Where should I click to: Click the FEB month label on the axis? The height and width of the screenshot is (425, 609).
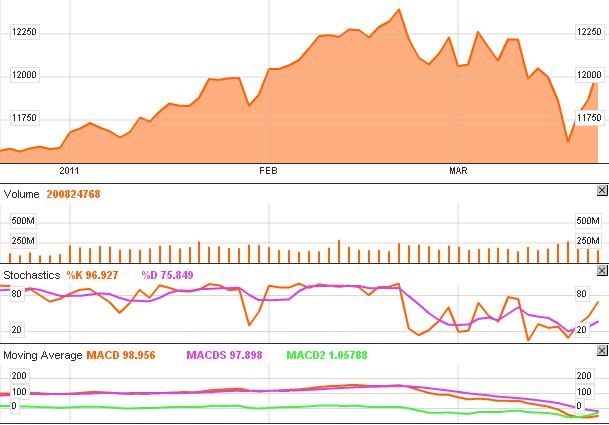click(268, 170)
